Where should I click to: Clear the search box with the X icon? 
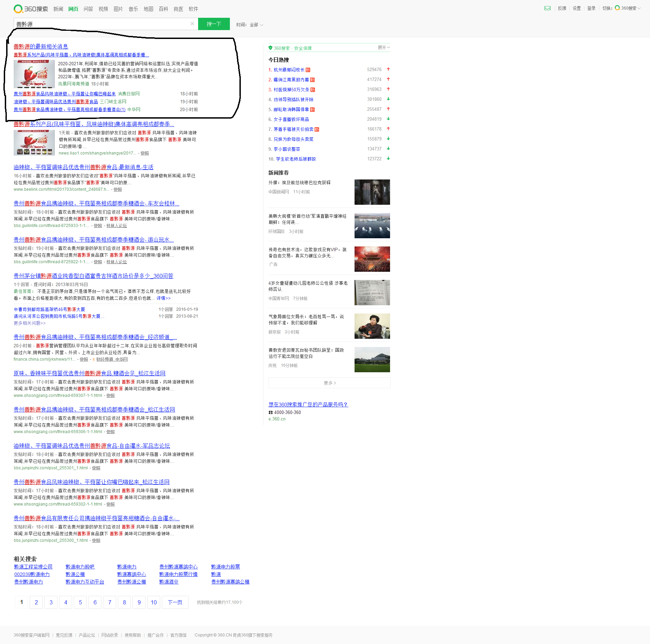coord(192,24)
